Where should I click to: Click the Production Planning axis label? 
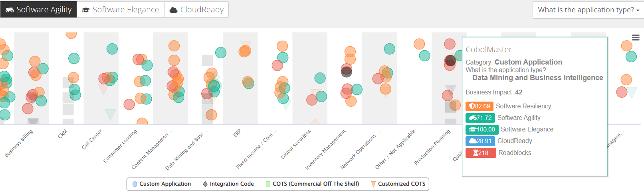pos(432,147)
